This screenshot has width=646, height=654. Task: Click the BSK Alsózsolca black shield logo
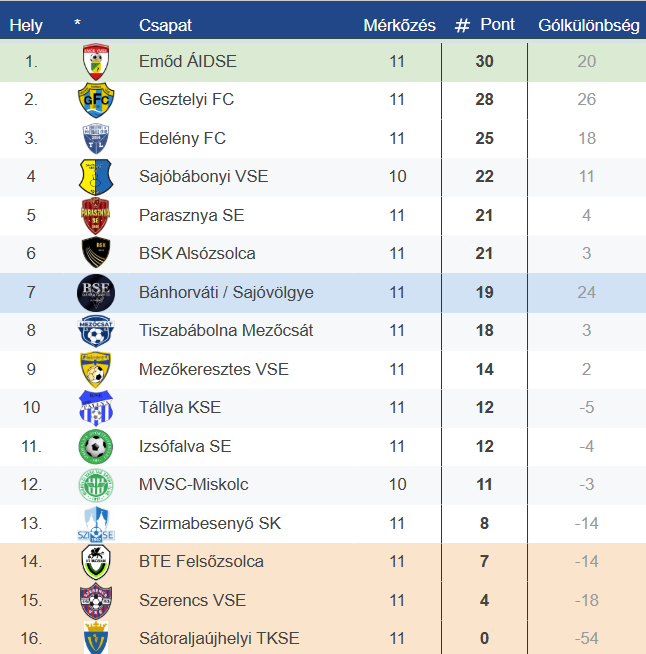point(96,253)
